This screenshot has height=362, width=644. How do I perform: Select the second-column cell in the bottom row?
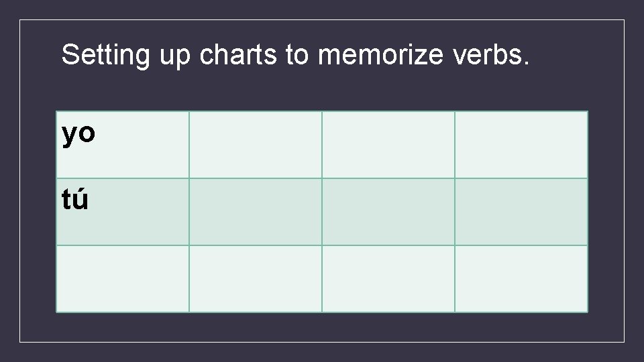click(256, 279)
